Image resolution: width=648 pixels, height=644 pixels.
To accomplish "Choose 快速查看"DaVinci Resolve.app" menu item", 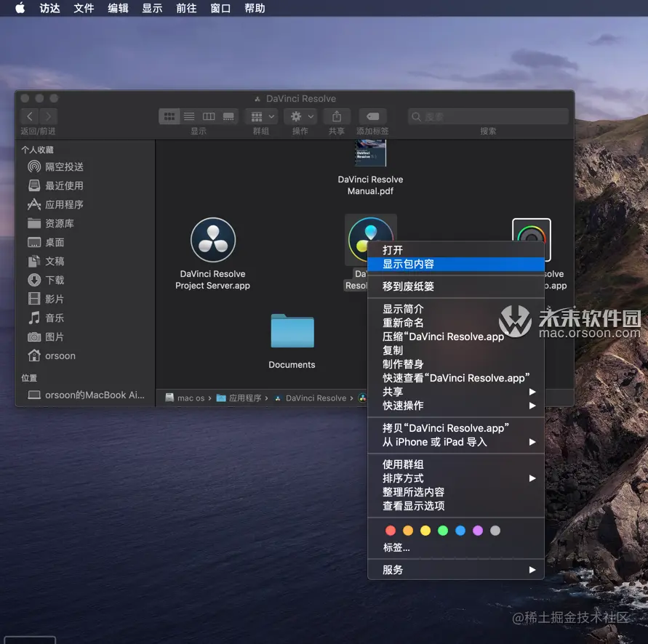I will 456,378.
